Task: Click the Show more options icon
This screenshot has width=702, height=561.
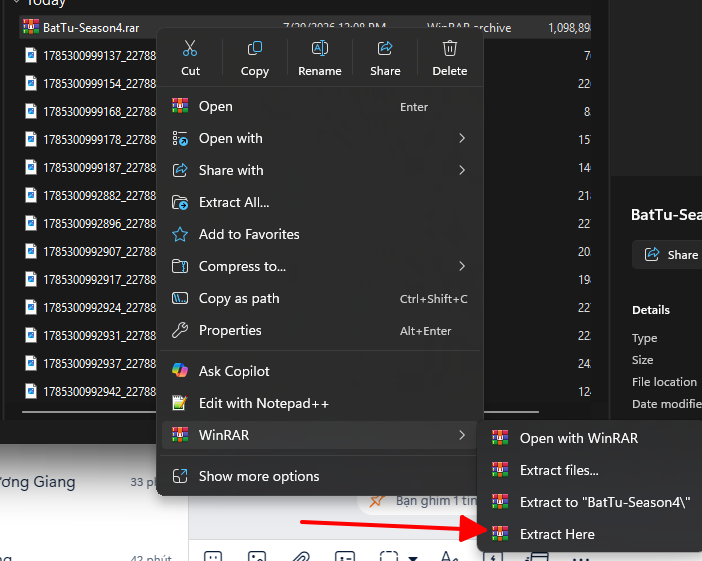Action: 180,476
